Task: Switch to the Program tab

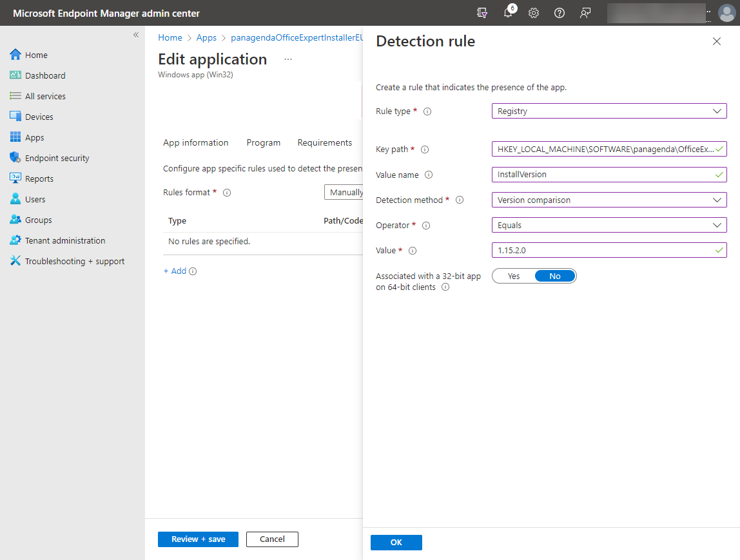Action: coord(263,142)
